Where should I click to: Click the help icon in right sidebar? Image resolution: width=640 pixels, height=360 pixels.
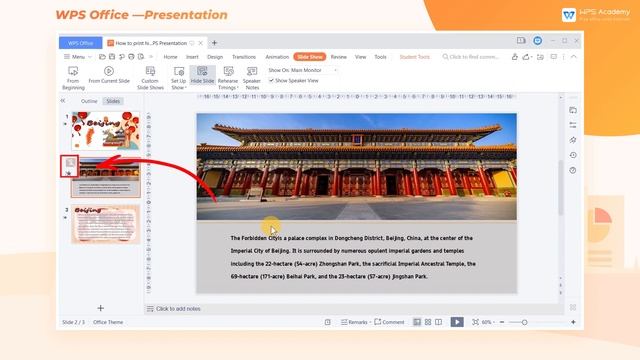tap(573, 170)
